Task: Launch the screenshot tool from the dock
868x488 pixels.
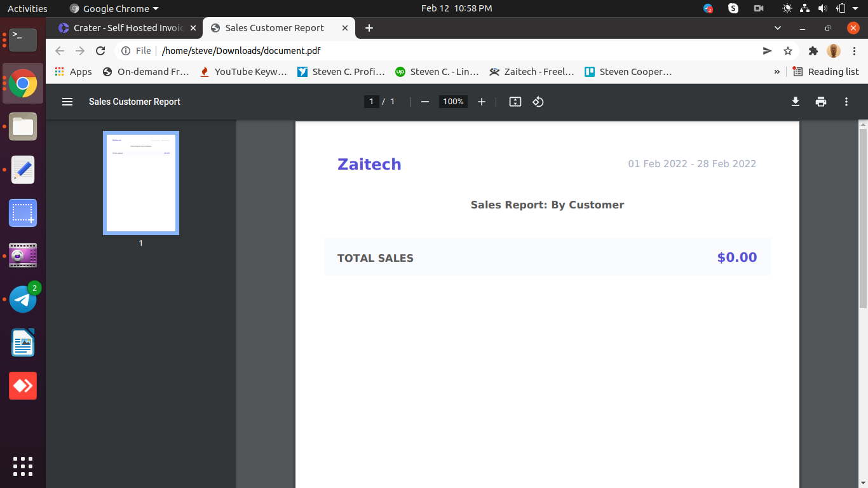Action: [23, 213]
